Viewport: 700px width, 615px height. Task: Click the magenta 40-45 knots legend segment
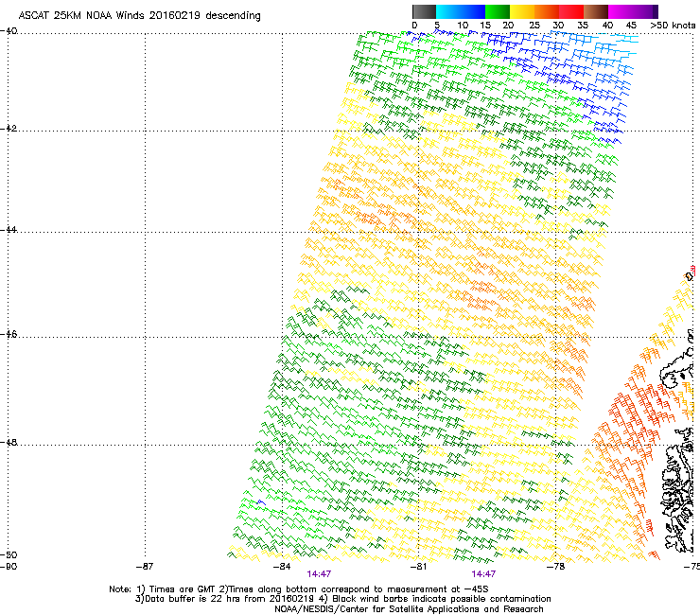coord(621,11)
